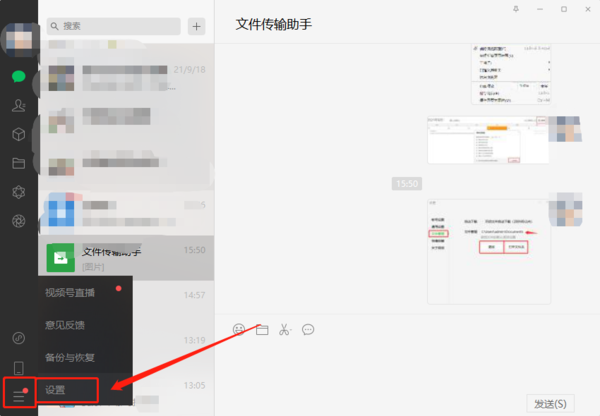
Task: Open the emoji picker icon
Action: [239, 330]
